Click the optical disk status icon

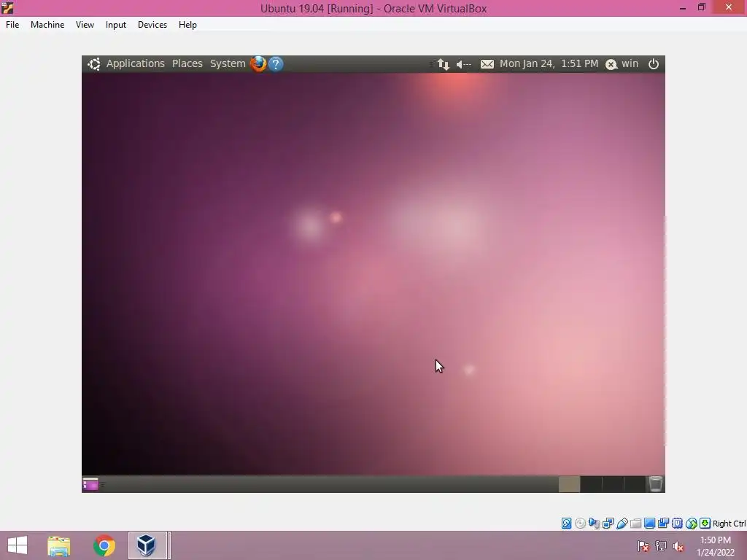(580, 524)
